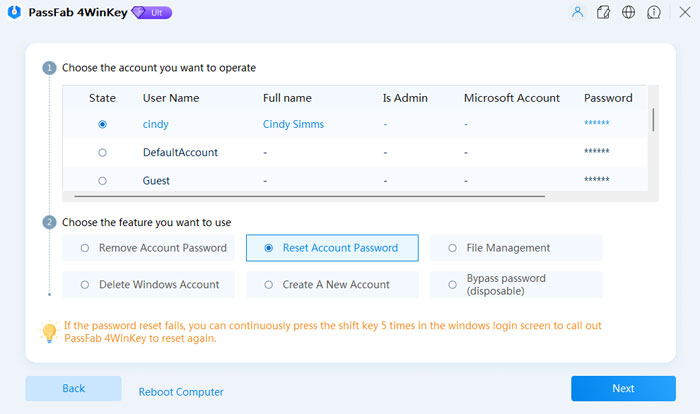
Task: Click the Cindy Simms full name cell
Action: [293, 124]
